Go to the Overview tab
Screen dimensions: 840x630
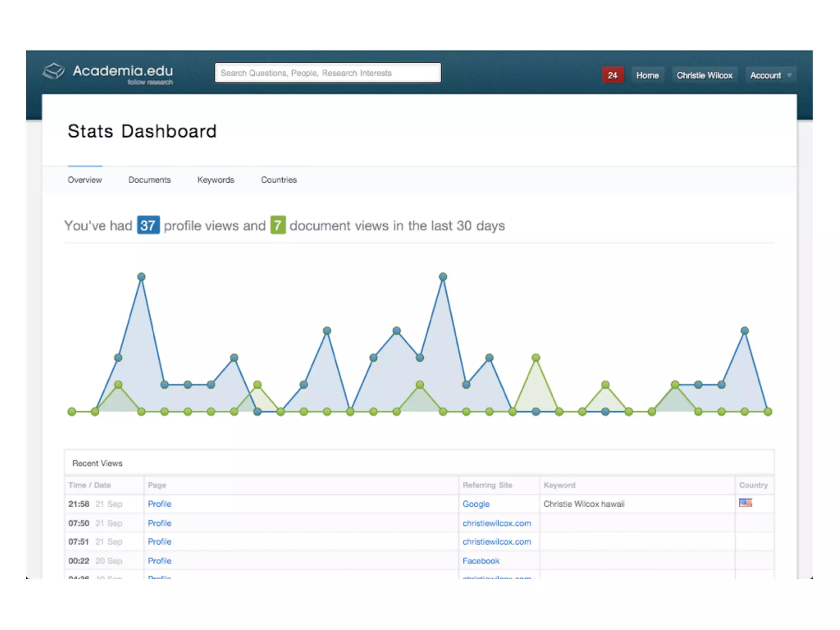click(85, 180)
